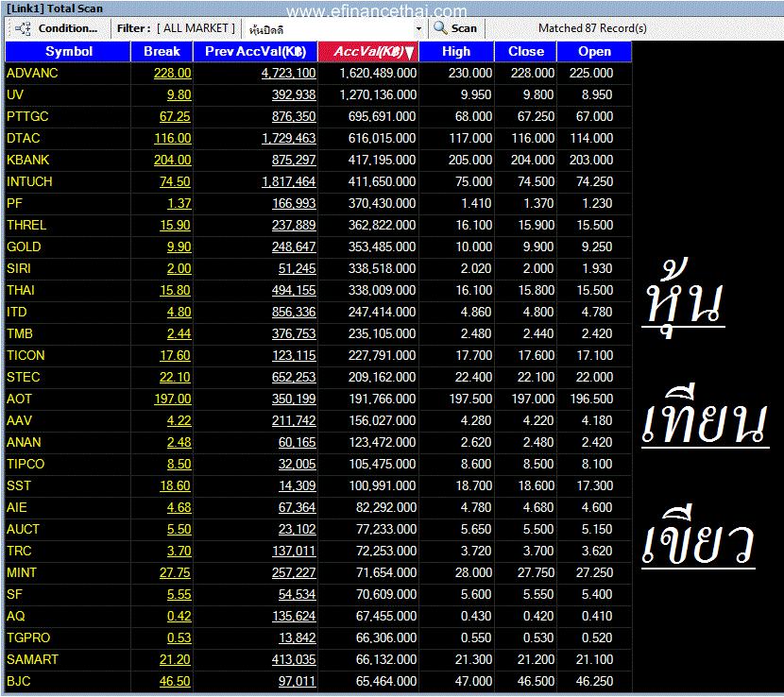Screen dimensions: 784x697
Task: Click SIRI Prev AccVal 51,245 link
Action: pos(297,269)
